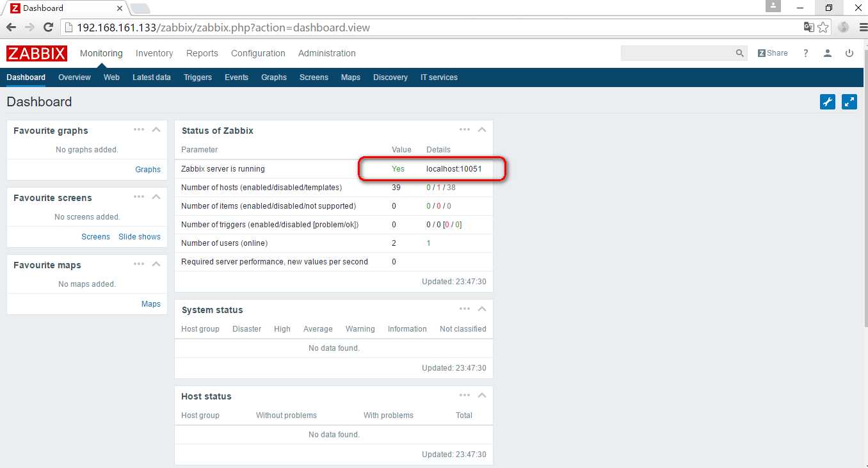
Task: Open Favourite screens three-dot menu
Action: pos(139,197)
